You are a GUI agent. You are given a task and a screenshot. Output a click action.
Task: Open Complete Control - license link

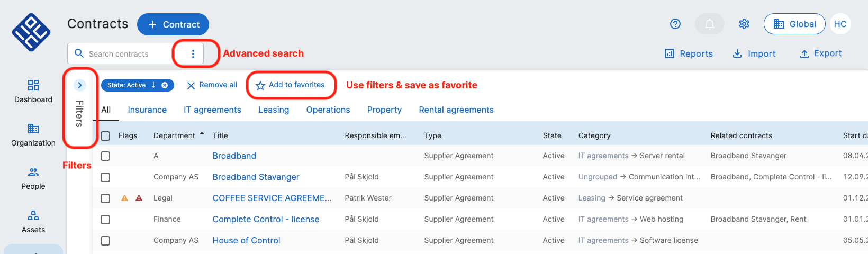pos(266,219)
